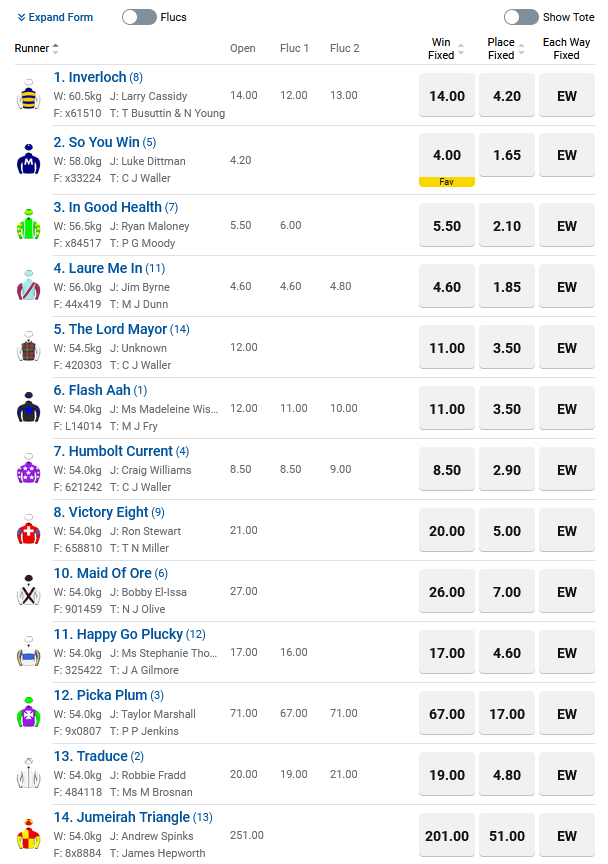
Task: Click In Good Health's green silks icon
Action: 28,224
